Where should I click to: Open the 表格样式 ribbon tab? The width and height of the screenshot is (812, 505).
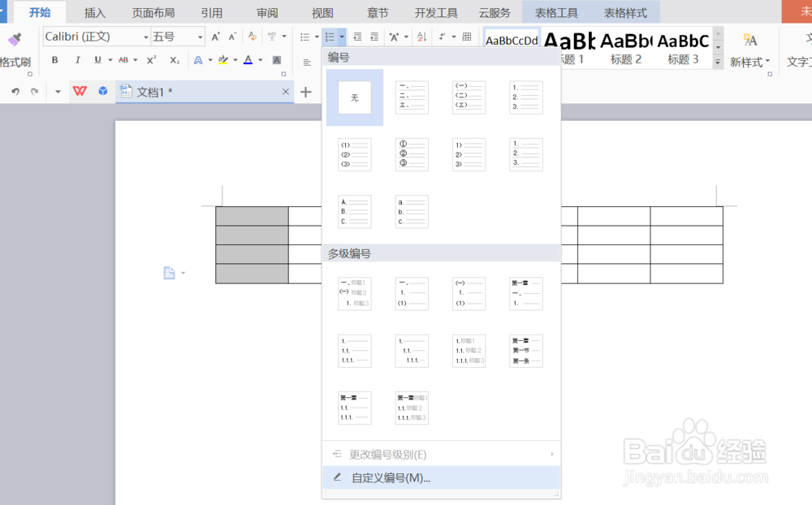point(625,12)
